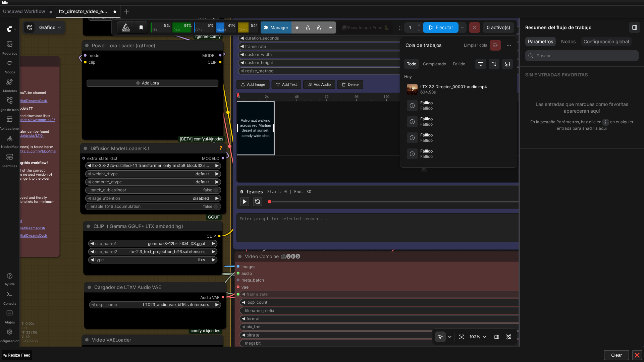Open the Modelos sidebar panel
The height and width of the screenshot is (362, 644).
(9, 85)
